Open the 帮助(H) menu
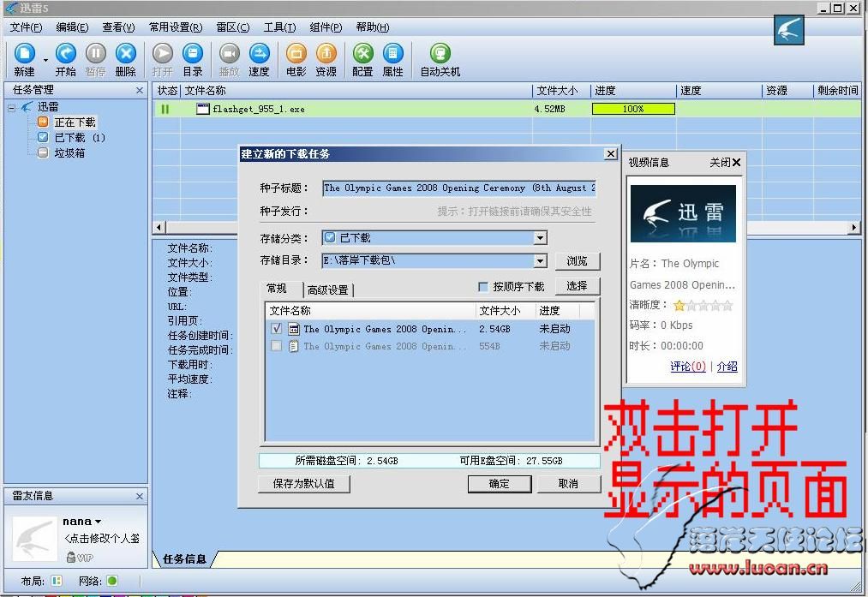 [x=372, y=27]
